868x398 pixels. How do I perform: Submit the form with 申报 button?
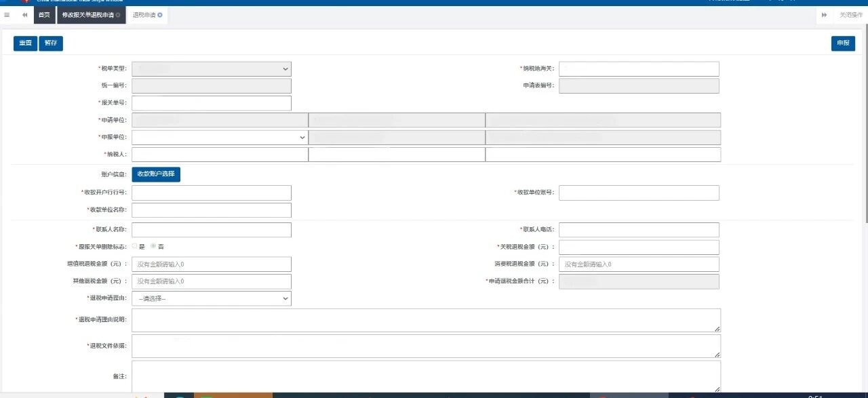pyautogui.click(x=843, y=43)
